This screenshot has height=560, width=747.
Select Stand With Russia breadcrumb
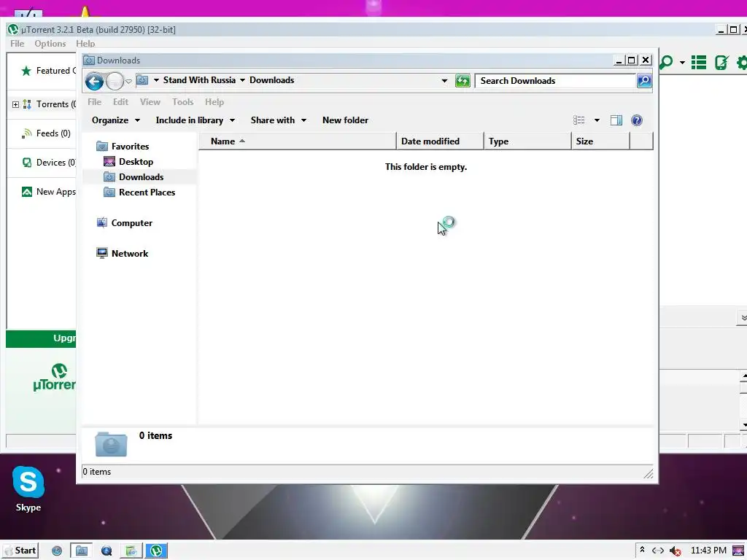pyautogui.click(x=199, y=80)
